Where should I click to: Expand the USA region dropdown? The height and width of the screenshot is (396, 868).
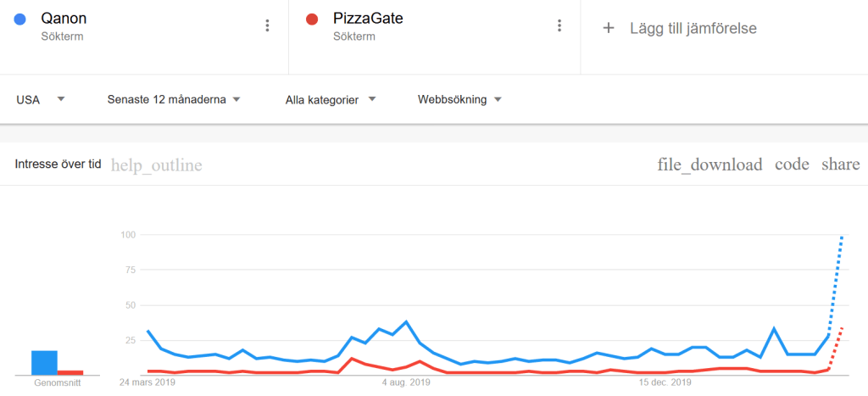40,99
